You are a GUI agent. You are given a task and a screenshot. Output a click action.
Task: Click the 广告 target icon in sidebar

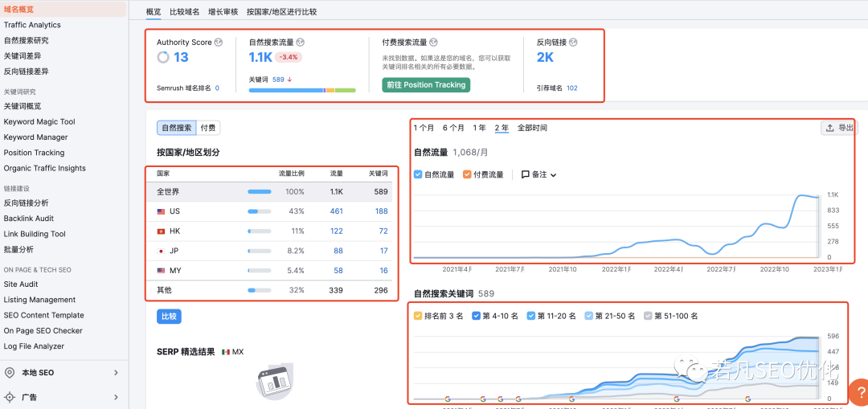click(10, 397)
